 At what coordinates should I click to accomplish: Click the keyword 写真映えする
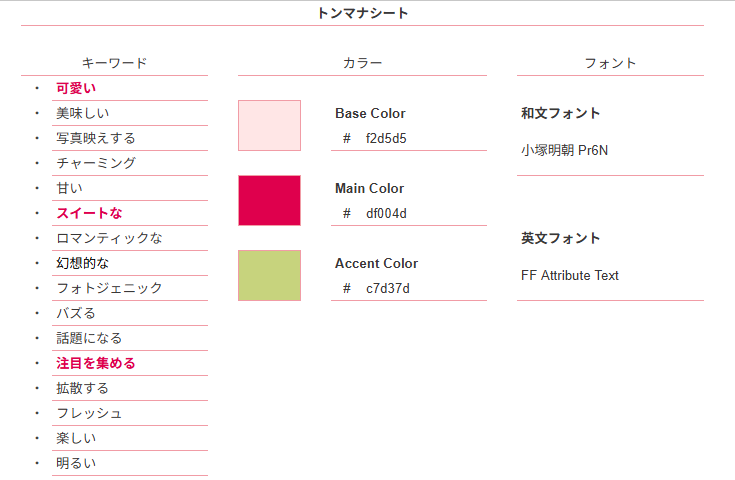(96, 138)
